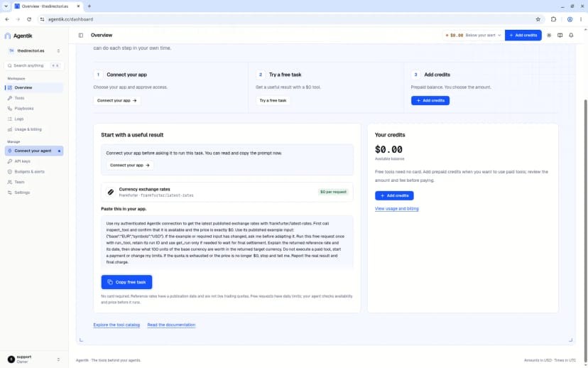Screen dimensions: 588x368
Task: Click the Settings sliders icon
Action: point(10,193)
